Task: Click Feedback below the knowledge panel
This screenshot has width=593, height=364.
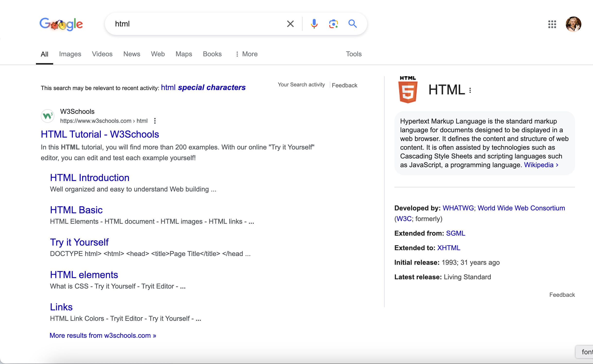Action: click(562, 295)
